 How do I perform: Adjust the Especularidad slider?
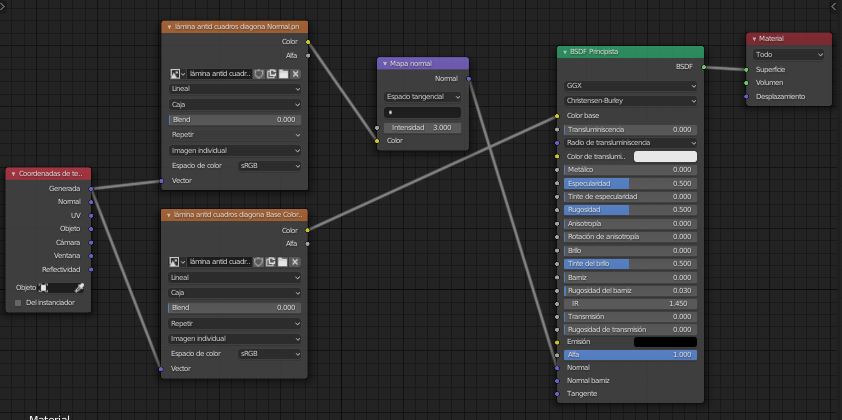[x=630, y=183]
